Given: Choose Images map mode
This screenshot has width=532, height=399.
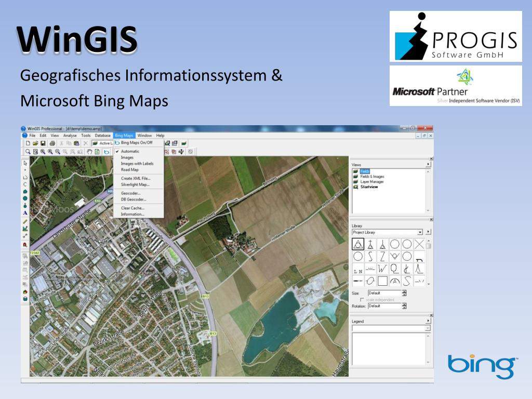Looking at the screenshot, I should pyautogui.click(x=127, y=157).
